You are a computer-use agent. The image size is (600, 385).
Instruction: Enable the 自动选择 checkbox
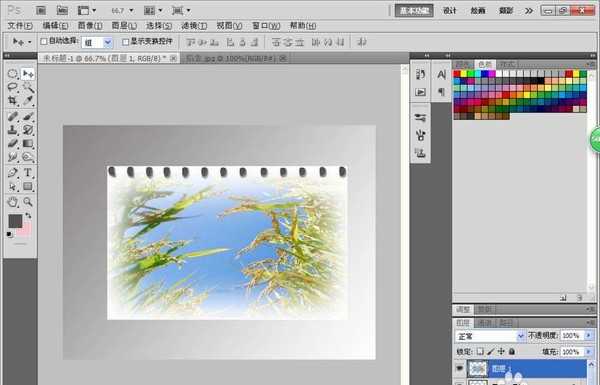[x=44, y=41]
